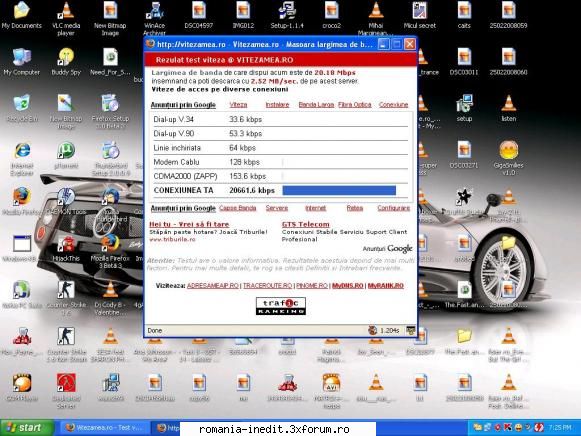581x436 pixels.
Task: Open Anunturi prin Google top link
Action: point(183,105)
